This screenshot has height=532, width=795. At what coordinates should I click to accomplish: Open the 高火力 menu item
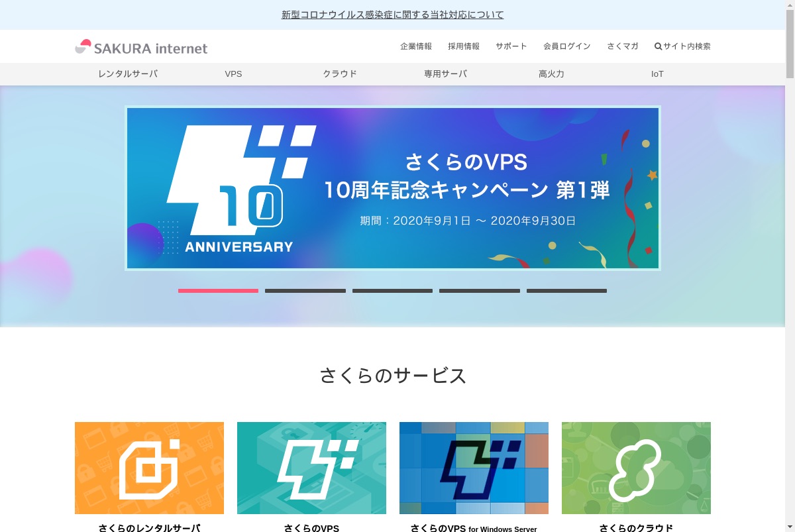click(552, 74)
